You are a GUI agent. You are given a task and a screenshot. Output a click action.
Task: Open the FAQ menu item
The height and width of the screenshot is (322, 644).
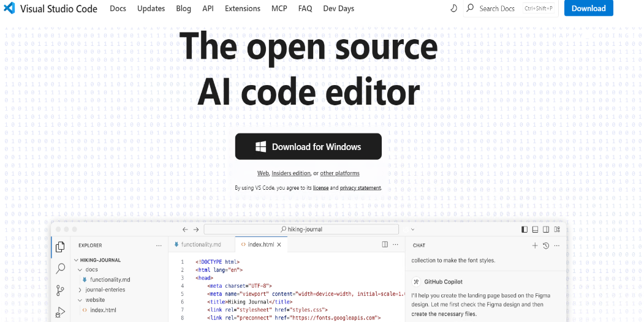coord(305,8)
